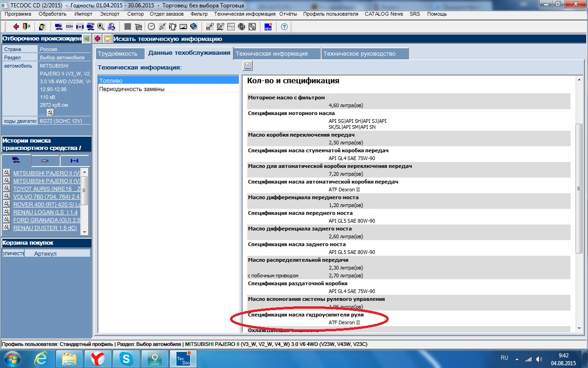Expand vehicle details with small magnifier button

[50, 112]
